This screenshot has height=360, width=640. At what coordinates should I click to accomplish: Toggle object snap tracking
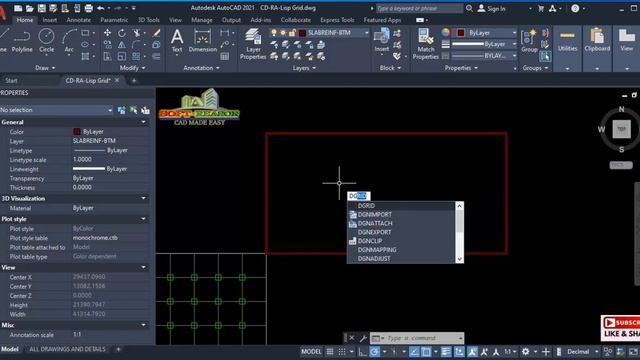coord(414,351)
